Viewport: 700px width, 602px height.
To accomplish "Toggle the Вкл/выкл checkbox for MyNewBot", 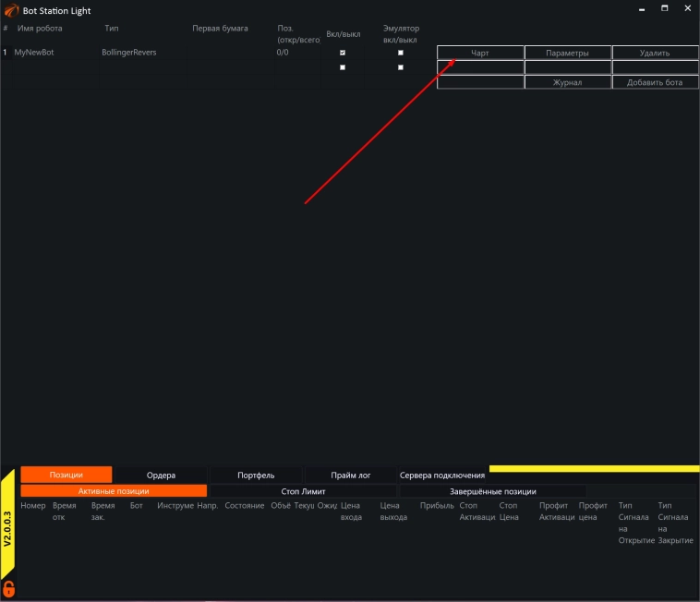I will point(343,53).
